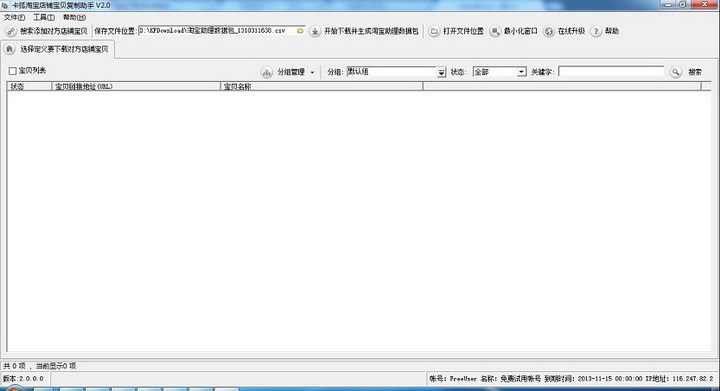Sort by 状态 column header
The height and width of the screenshot is (391, 720).
(29, 86)
